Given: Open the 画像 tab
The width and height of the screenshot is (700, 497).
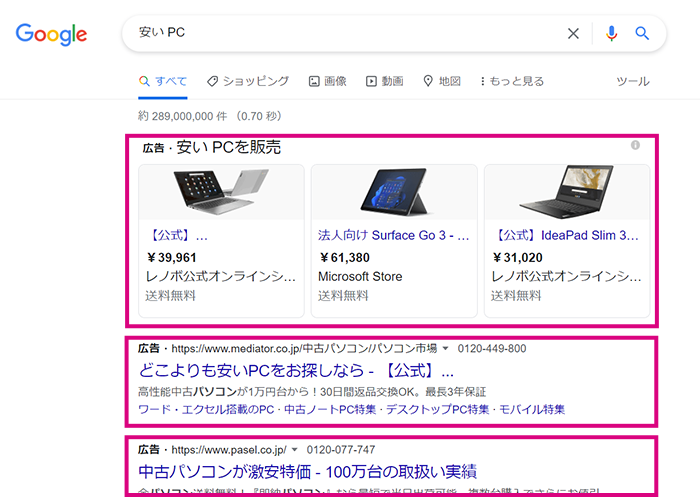Looking at the screenshot, I should (x=328, y=81).
